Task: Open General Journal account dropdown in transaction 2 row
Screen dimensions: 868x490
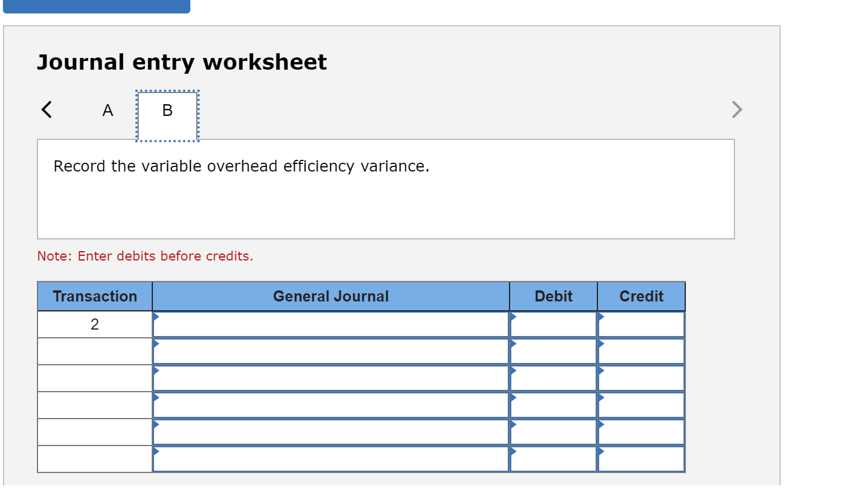Action: (x=331, y=324)
